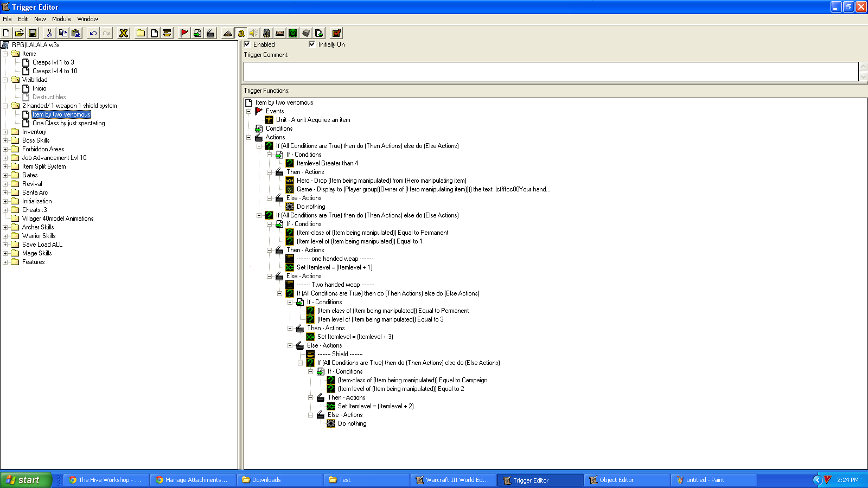Open the Edit menu
Screen dimensions: 868x488
[x=23, y=19]
